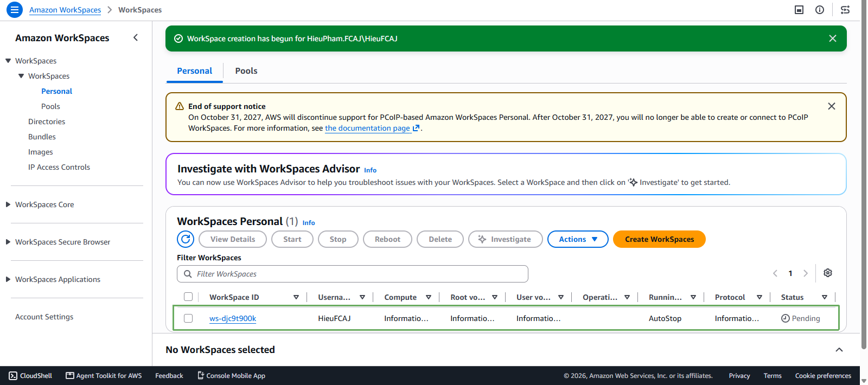The height and width of the screenshot is (385, 868).
Task: Go to next page of WorkSpaces
Action: click(806, 273)
